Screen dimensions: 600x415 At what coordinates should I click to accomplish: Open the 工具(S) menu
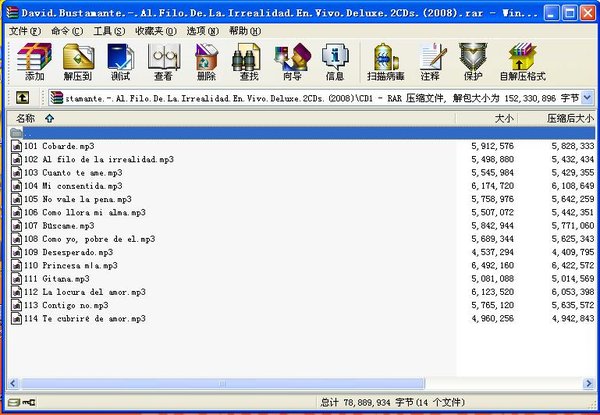pyautogui.click(x=109, y=31)
